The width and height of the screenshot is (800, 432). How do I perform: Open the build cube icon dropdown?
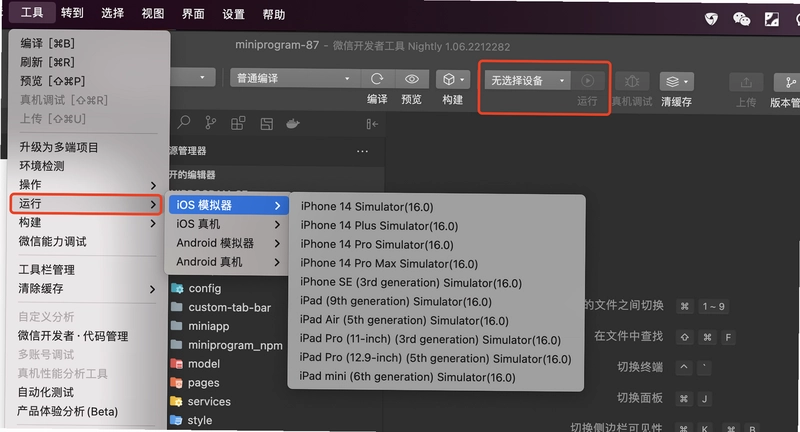pyautogui.click(x=453, y=80)
